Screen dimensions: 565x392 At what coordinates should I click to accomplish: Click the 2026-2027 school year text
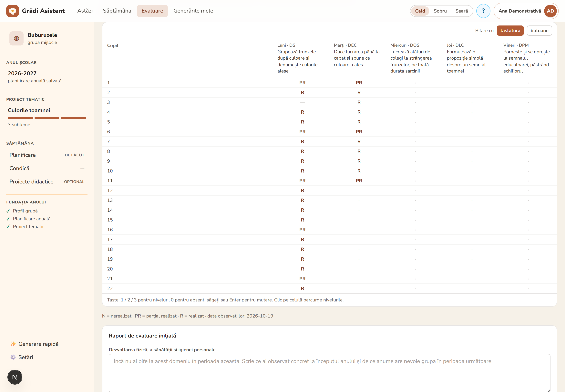22,73
